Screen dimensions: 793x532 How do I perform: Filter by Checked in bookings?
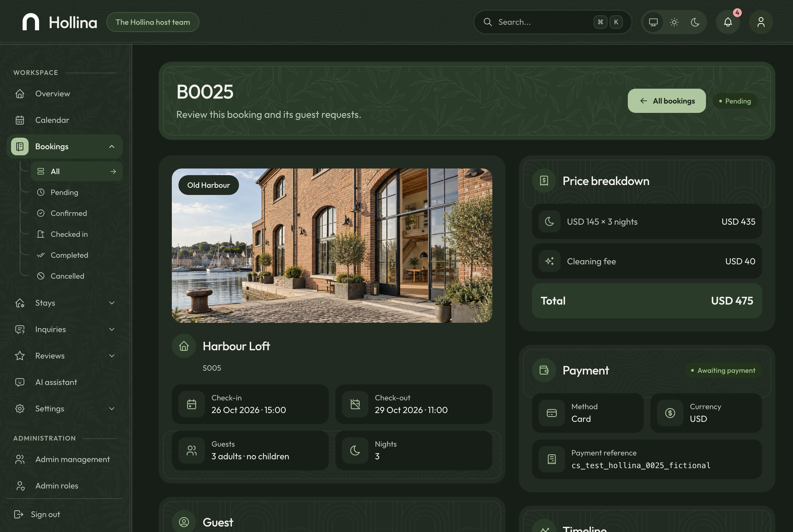point(77,234)
